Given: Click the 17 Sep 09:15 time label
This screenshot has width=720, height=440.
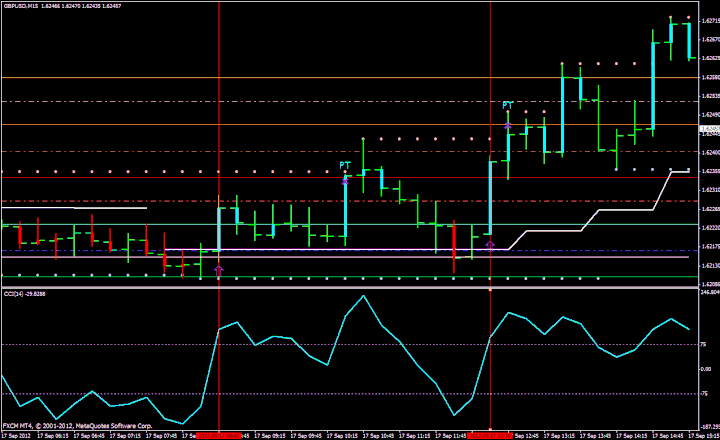Looking at the screenshot, I should (x=270, y=435).
